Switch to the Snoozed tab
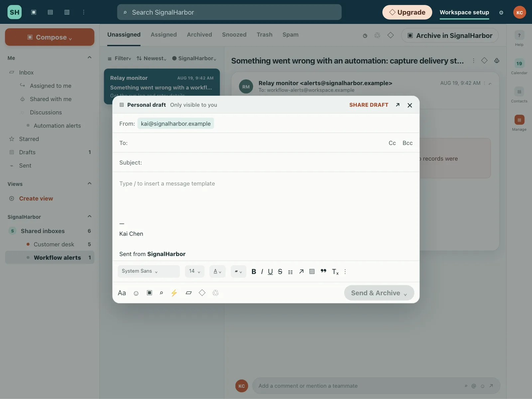This screenshot has height=399, width=532. pos(234,35)
